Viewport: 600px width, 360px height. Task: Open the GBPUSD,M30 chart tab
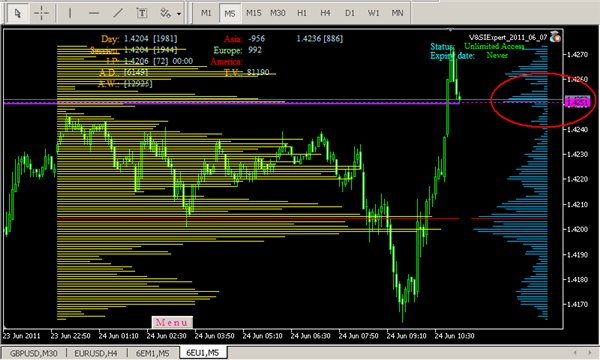(34, 353)
